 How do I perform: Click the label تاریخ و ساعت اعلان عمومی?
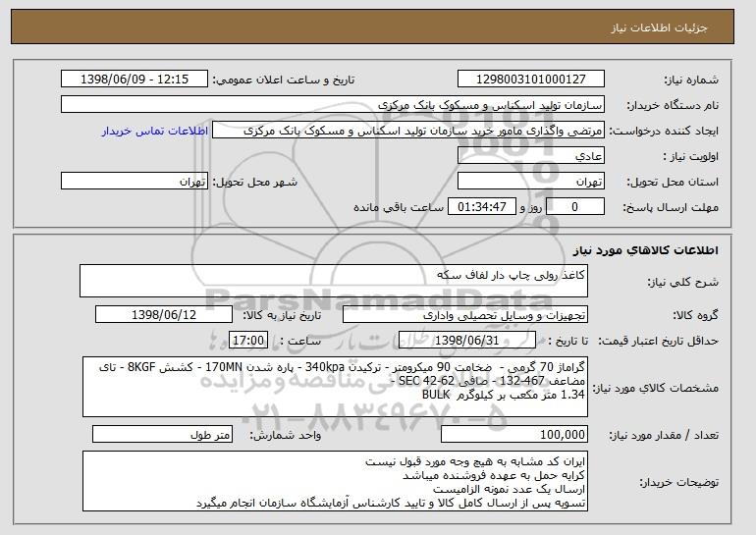point(284,80)
